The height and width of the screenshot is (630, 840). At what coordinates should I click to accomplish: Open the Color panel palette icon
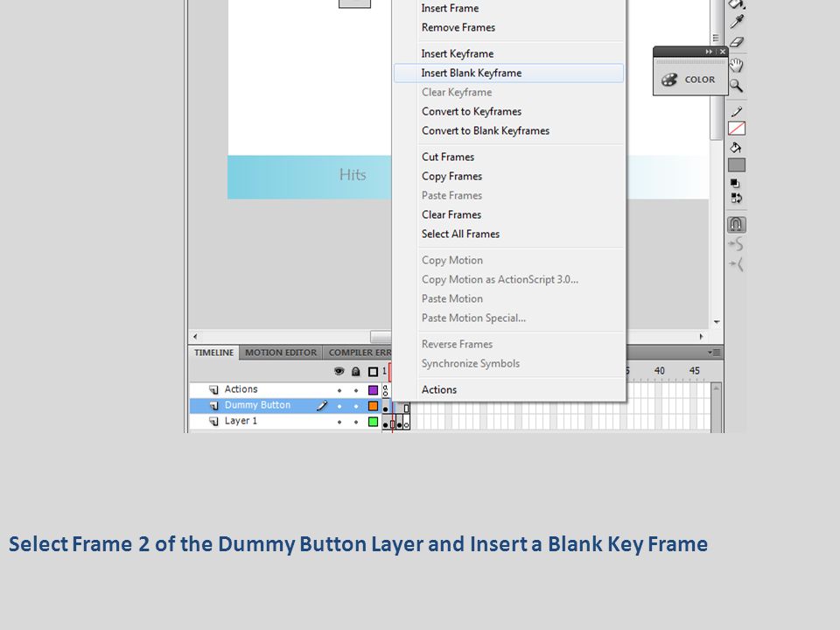coord(669,80)
